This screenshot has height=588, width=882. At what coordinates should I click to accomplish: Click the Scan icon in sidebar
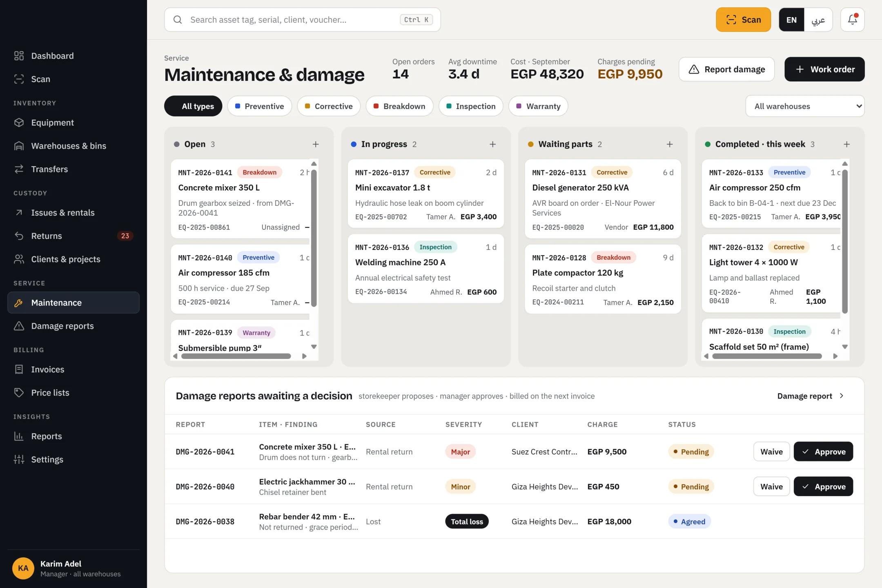[19, 79]
